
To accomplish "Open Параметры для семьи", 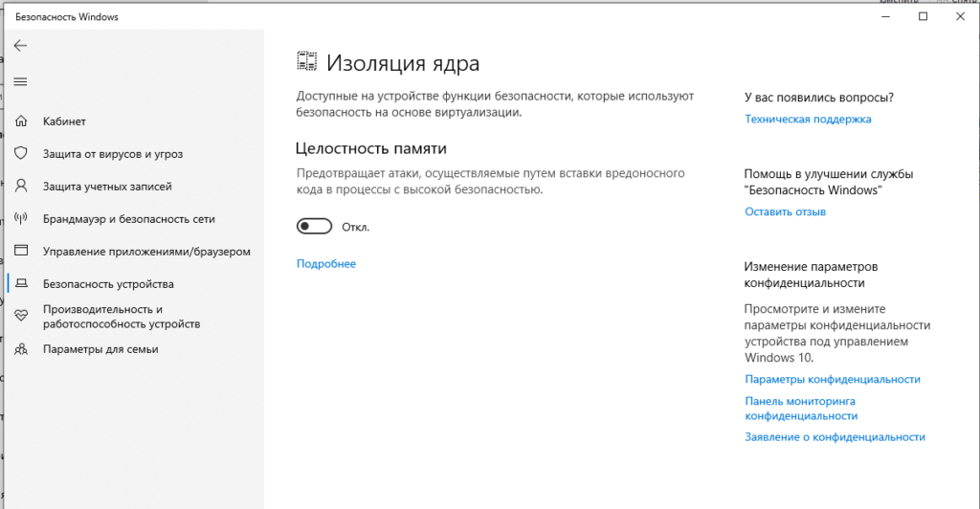I will (x=100, y=349).
